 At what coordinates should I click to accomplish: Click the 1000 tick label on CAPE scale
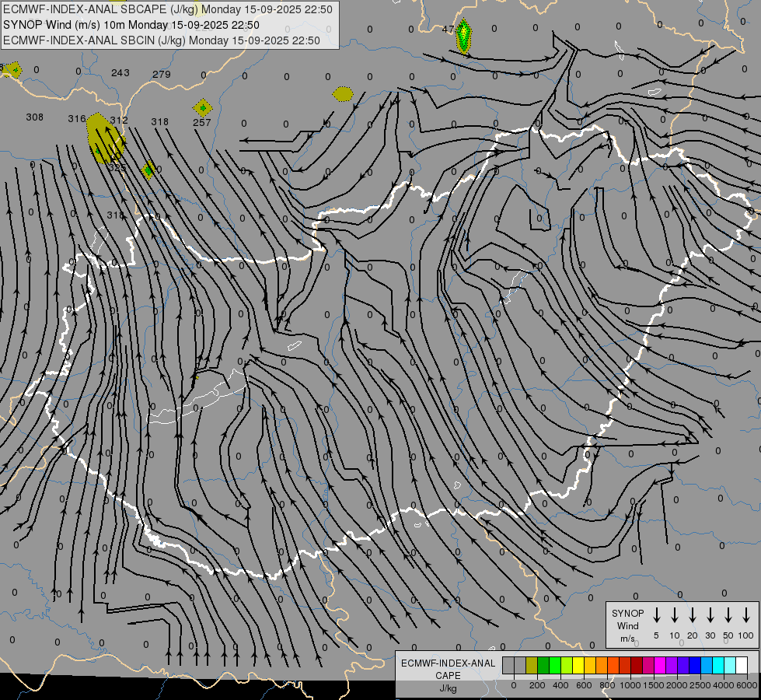[x=630, y=685]
